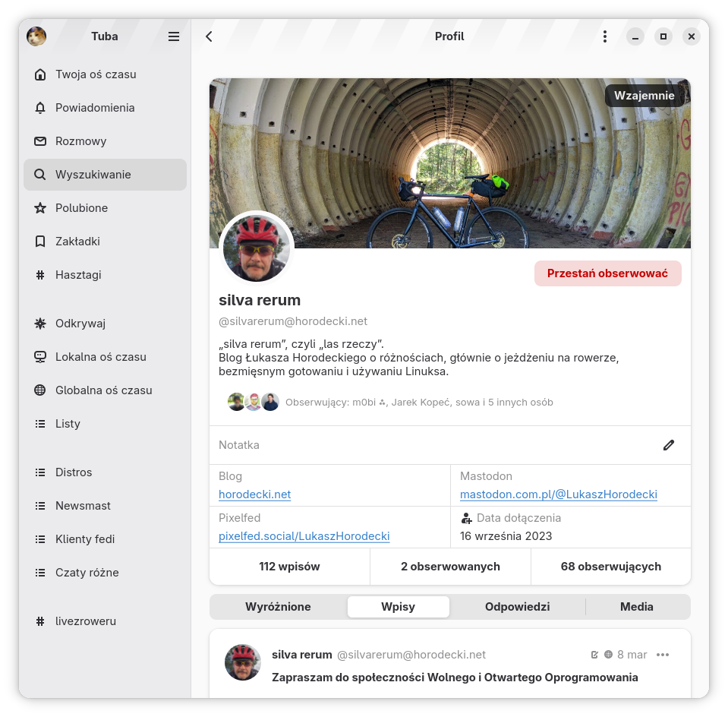Viewport: 728px width, 717px height.
Task: Click the back arrow in header
Action: [x=209, y=36]
